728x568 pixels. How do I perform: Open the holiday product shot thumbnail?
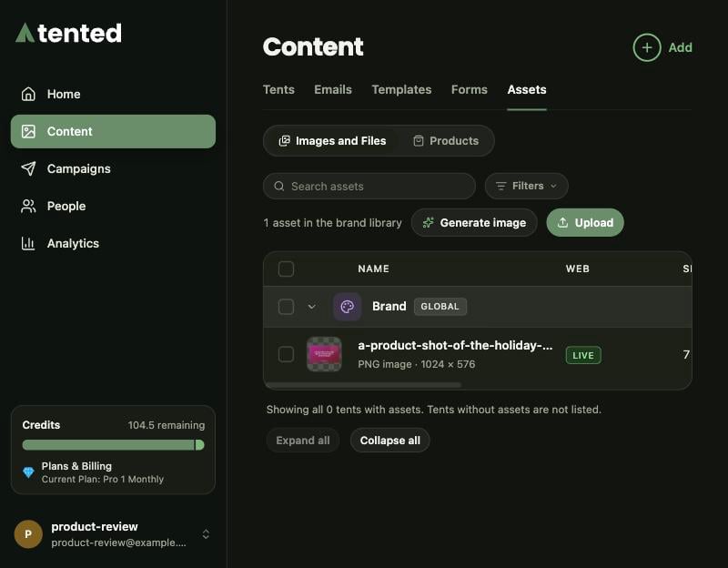coord(324,354)
